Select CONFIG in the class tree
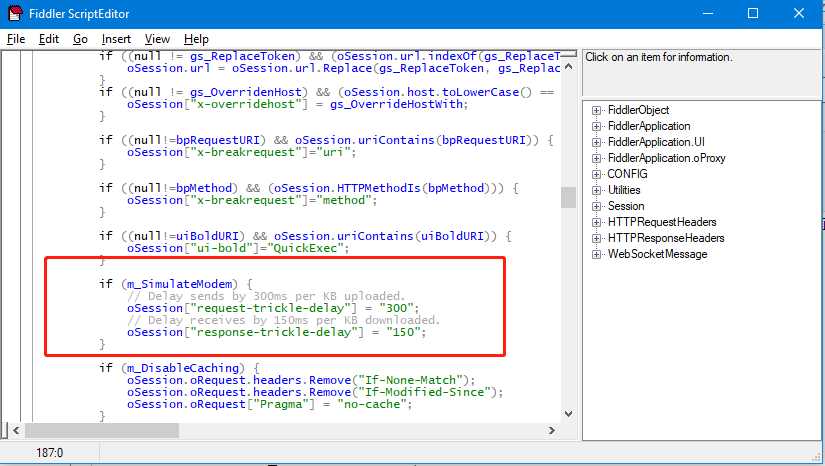 (627, 174)
